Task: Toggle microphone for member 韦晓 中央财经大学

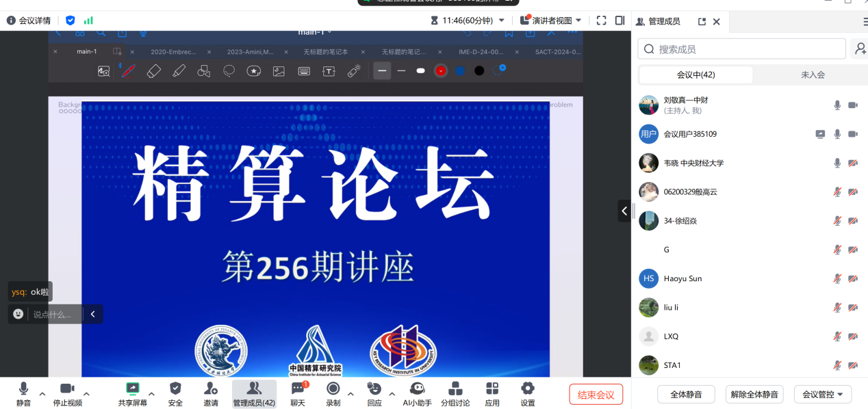Action: tap(837, 163)
